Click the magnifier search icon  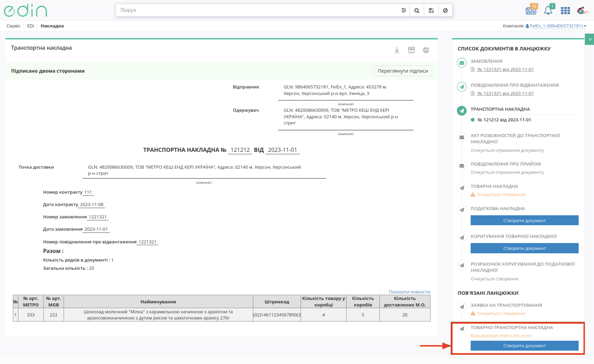point(417,11)
